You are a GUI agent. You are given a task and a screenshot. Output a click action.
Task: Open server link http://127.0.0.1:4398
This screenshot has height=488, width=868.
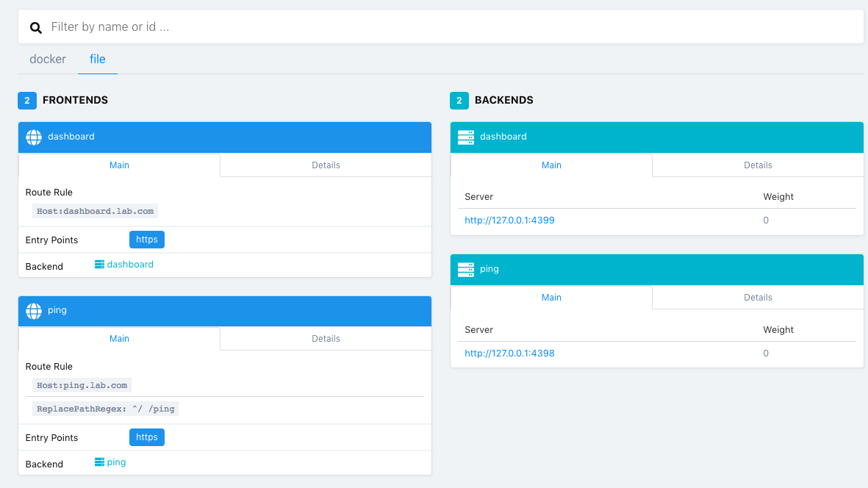[509, 353]
